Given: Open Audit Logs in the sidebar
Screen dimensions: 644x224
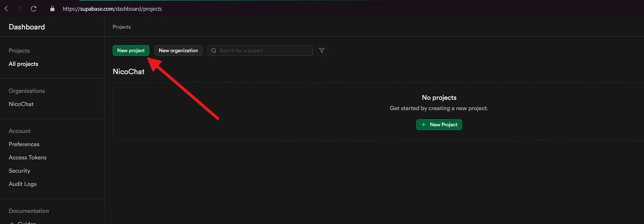Looking at the screenshot, I should click(23, 184).
